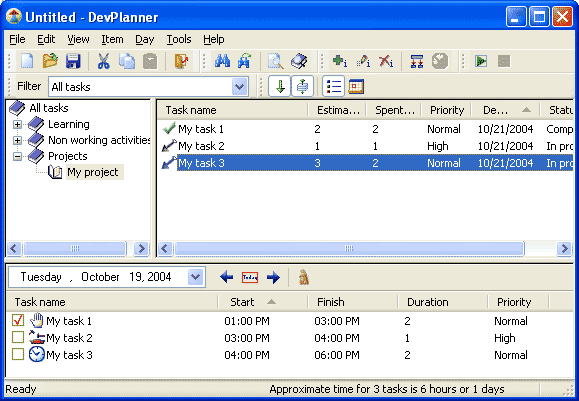Expand the Learning tree node
This screenshot has width=579, height=401.
tap(17, 124)
